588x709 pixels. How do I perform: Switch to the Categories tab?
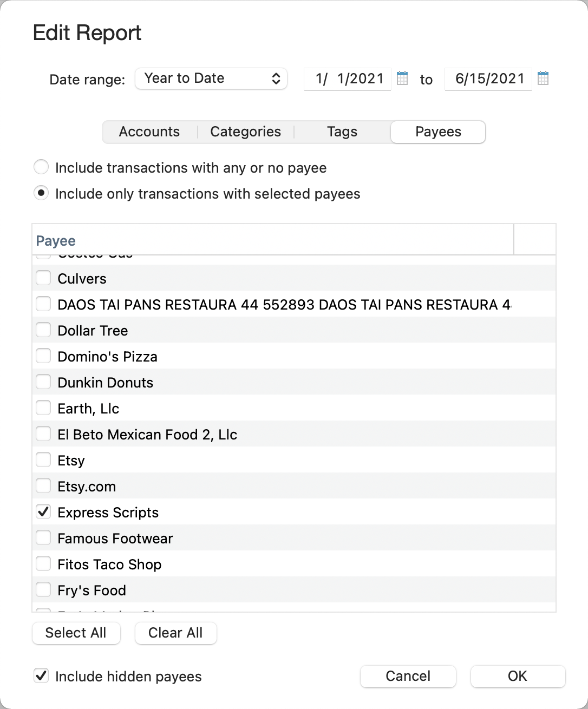point(245,132)
